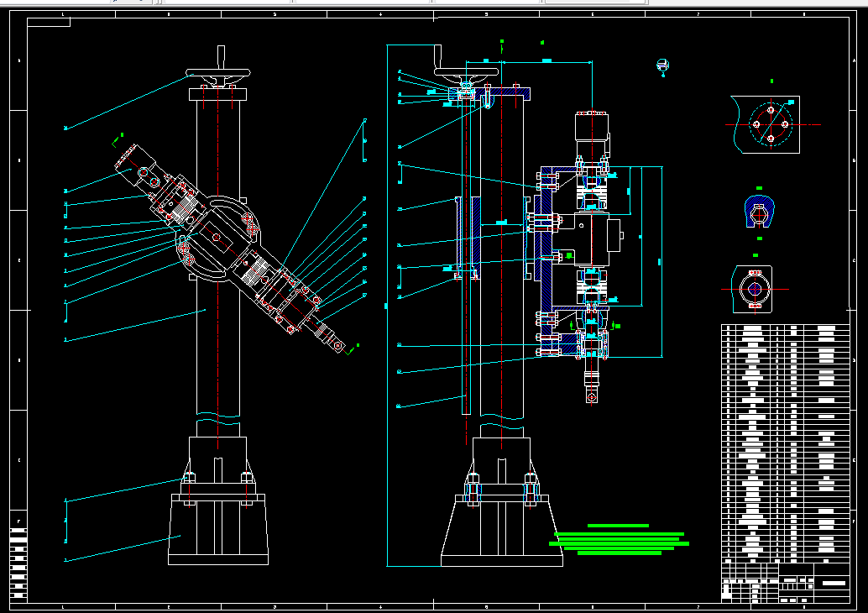This screenshot has height=613, width=868.
Task: Pick the shaft cross-section detail with red centerlines
Action: (x=754, y=289)
